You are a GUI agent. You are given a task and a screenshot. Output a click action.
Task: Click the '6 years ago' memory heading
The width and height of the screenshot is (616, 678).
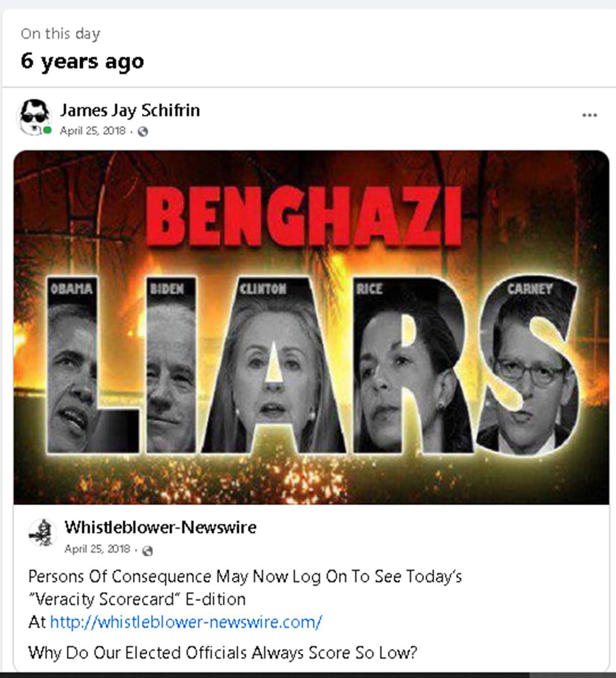pyautogui.click(x=82, y=61)
